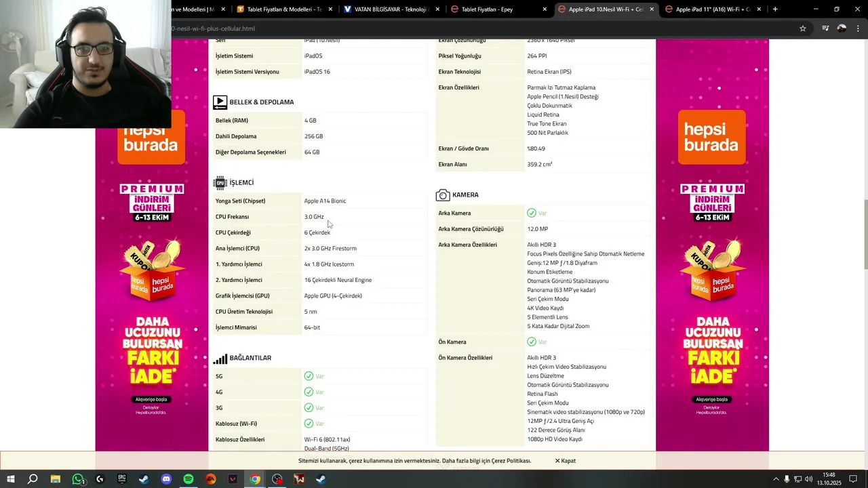Open Discord from the taskbar
The width and height of the screenshot is (868, 488).
[x=166, y=479]
